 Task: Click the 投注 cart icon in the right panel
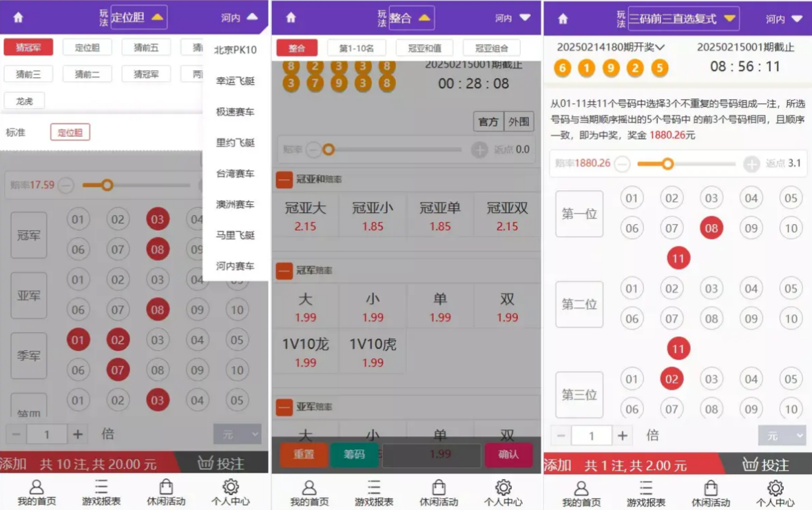click(x=752, y=464)
